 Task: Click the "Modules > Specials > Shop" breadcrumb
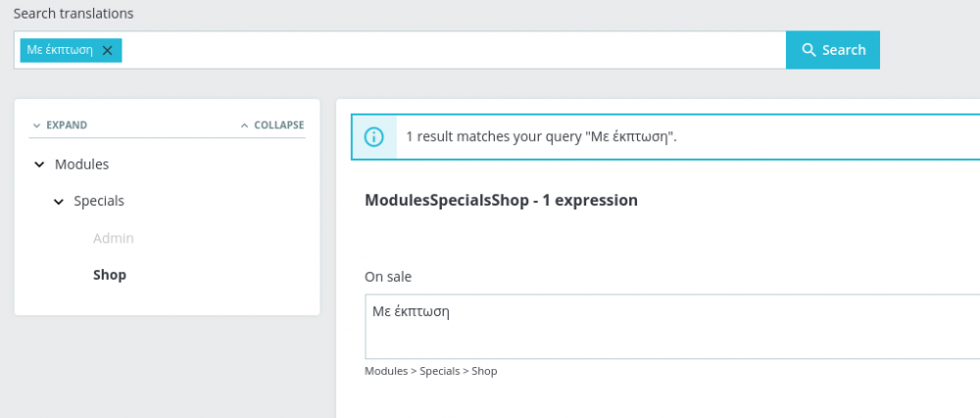(430, 371)
